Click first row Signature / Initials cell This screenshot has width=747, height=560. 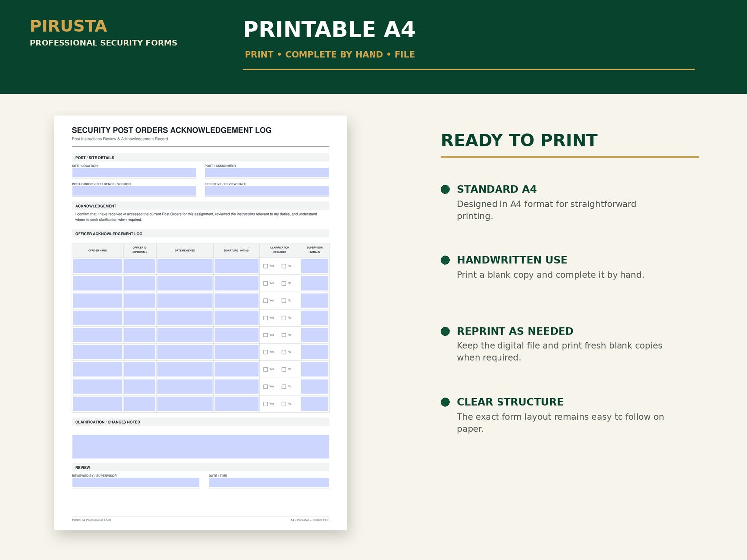pos(237,266)
